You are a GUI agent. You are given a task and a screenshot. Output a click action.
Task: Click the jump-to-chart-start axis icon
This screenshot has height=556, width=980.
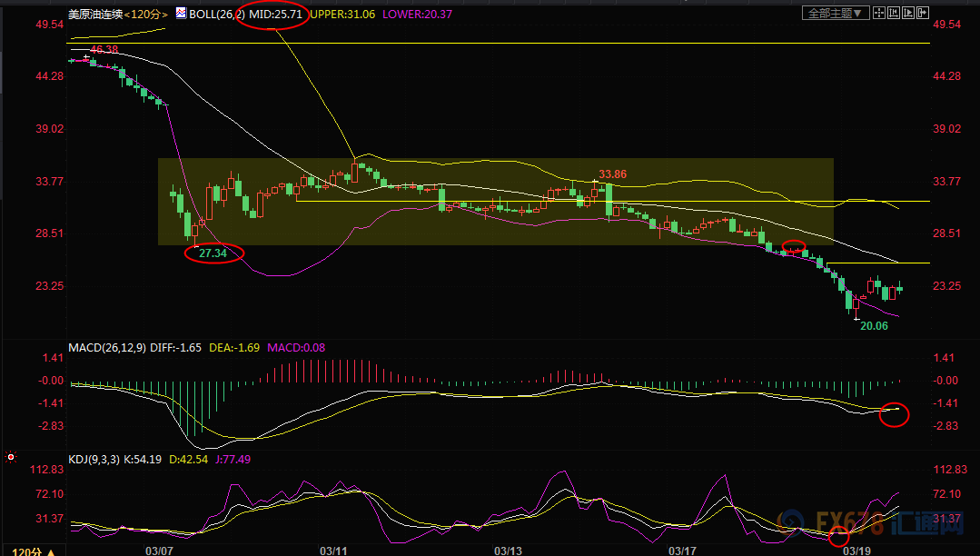894,13
